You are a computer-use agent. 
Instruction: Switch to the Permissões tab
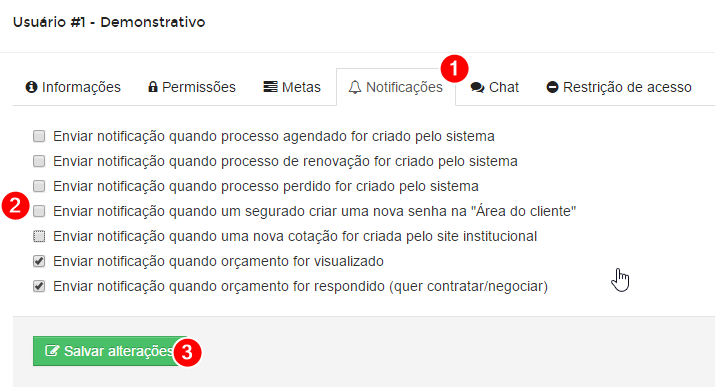point(192,87)
